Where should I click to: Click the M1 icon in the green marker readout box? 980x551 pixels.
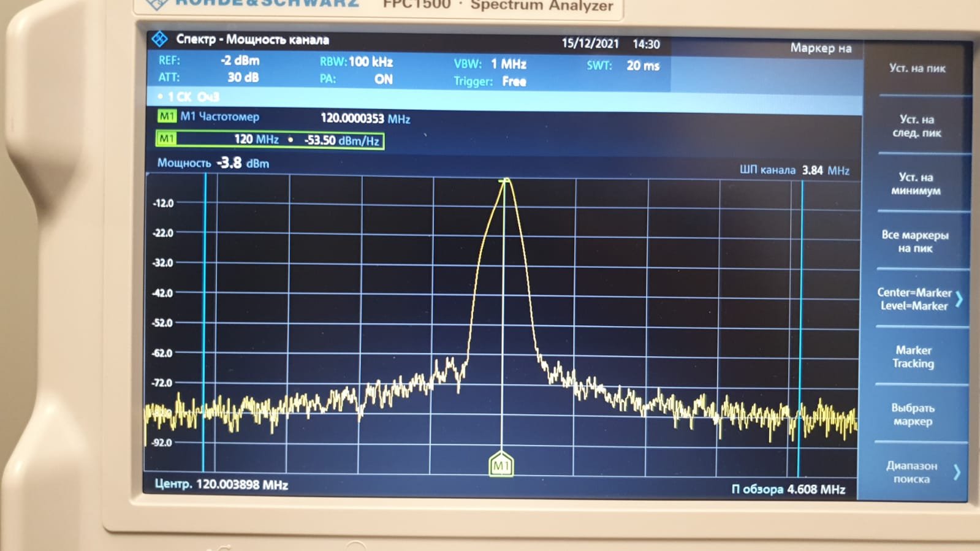click(167, 139)
